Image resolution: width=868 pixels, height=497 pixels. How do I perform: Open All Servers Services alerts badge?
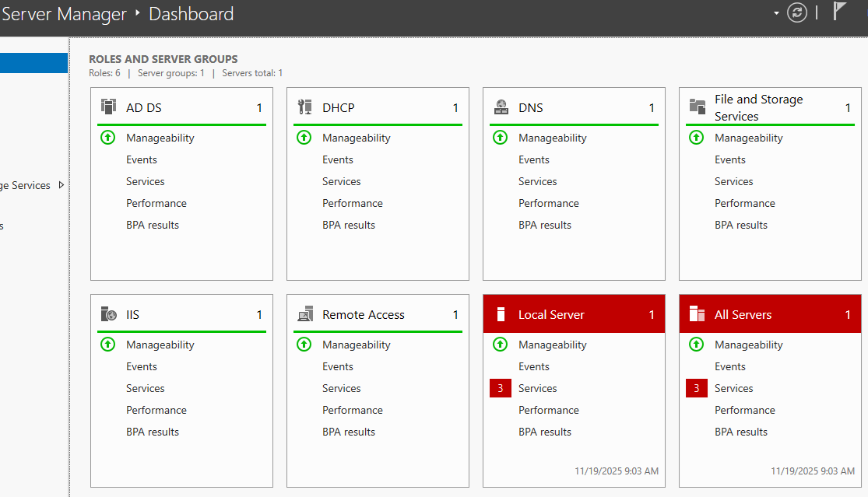tap(697, 388)
